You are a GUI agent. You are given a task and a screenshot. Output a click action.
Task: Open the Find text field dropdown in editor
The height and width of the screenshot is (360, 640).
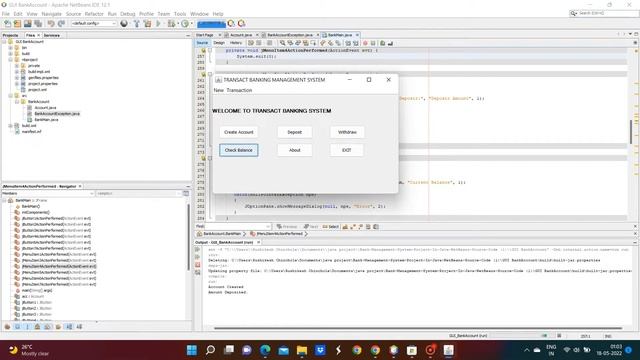pyautogui.click(x=268, y=227)
